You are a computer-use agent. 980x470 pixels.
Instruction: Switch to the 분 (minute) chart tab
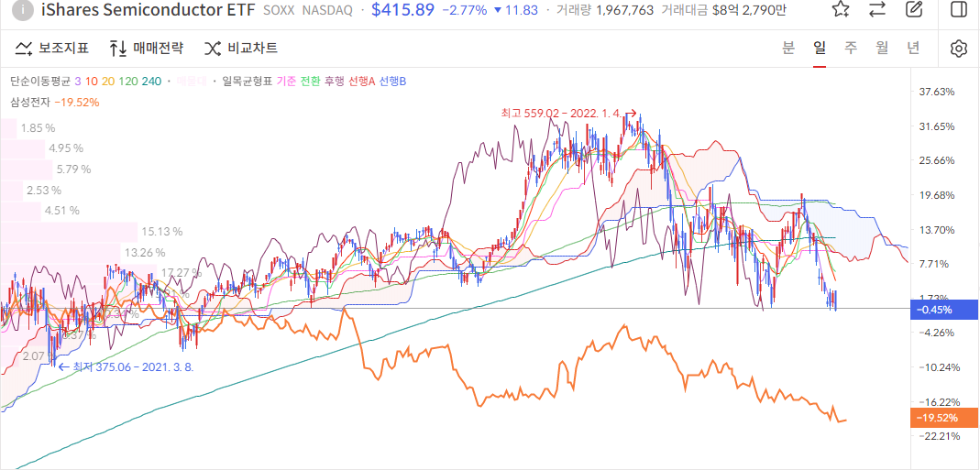(x=788, y=48)
